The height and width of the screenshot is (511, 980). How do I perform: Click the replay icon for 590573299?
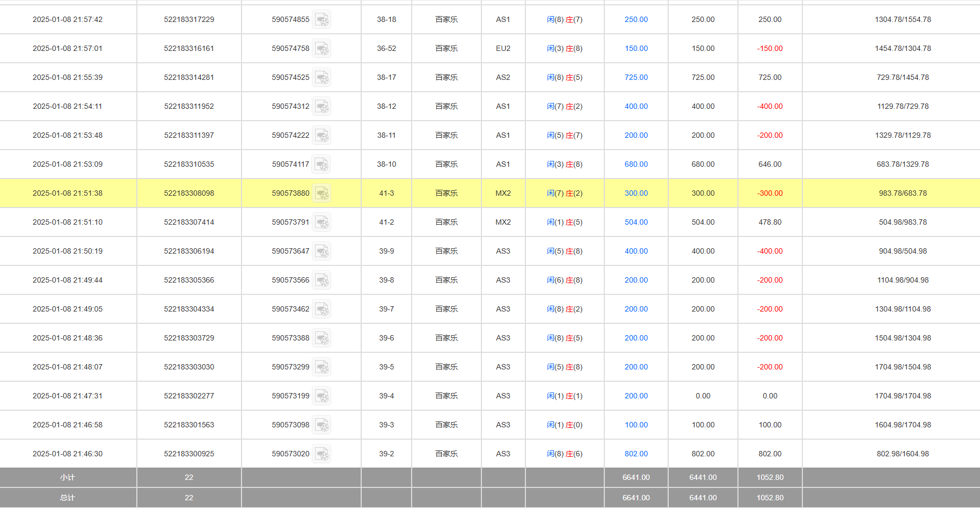tap(321, 367)
